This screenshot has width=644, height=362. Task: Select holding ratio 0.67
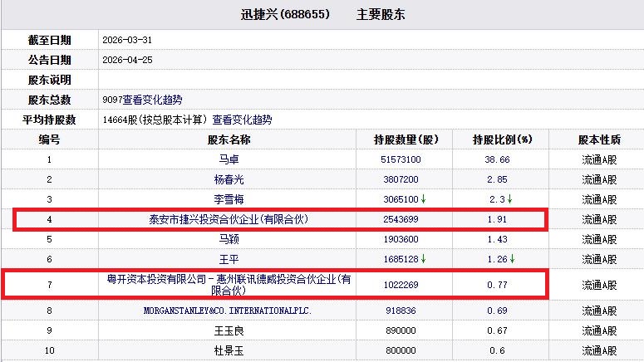(497, 330)
